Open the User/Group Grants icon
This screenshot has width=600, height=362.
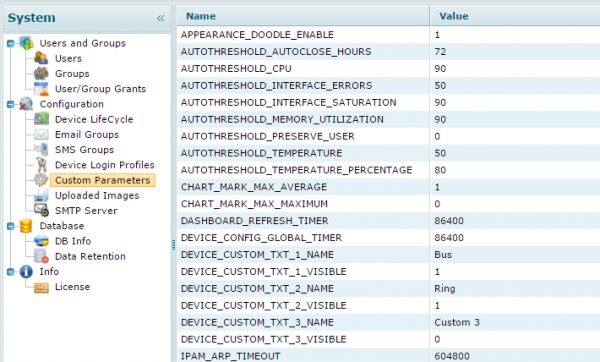tap(41, 89)
